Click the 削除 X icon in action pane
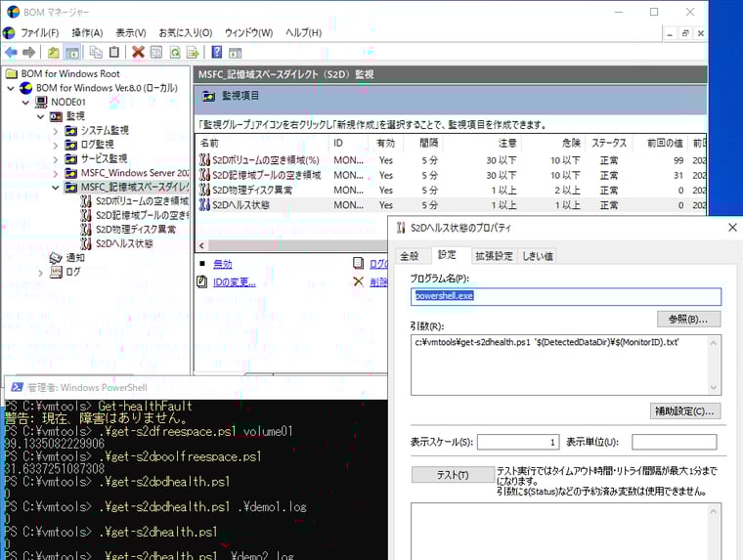743x560 pixels. (359, 281)
